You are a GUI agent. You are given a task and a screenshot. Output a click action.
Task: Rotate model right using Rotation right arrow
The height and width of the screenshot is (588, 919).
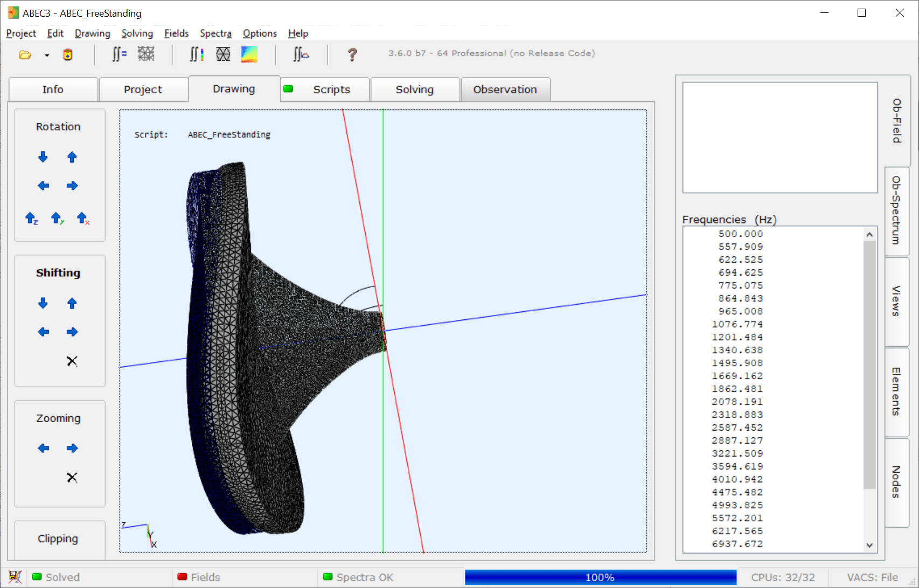(x=72, y=186)
